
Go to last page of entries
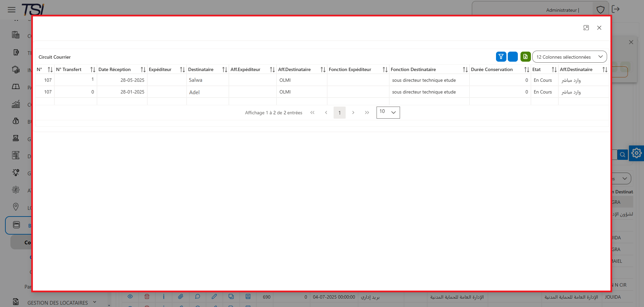pos(367,113)
